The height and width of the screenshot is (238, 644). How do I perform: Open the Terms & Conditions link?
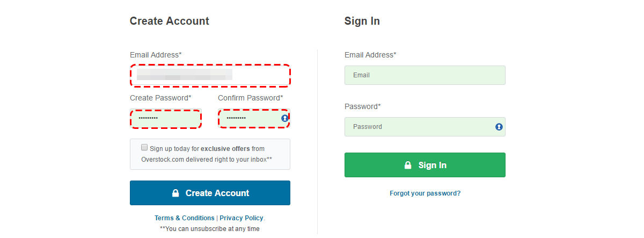[x=185, y=218]
